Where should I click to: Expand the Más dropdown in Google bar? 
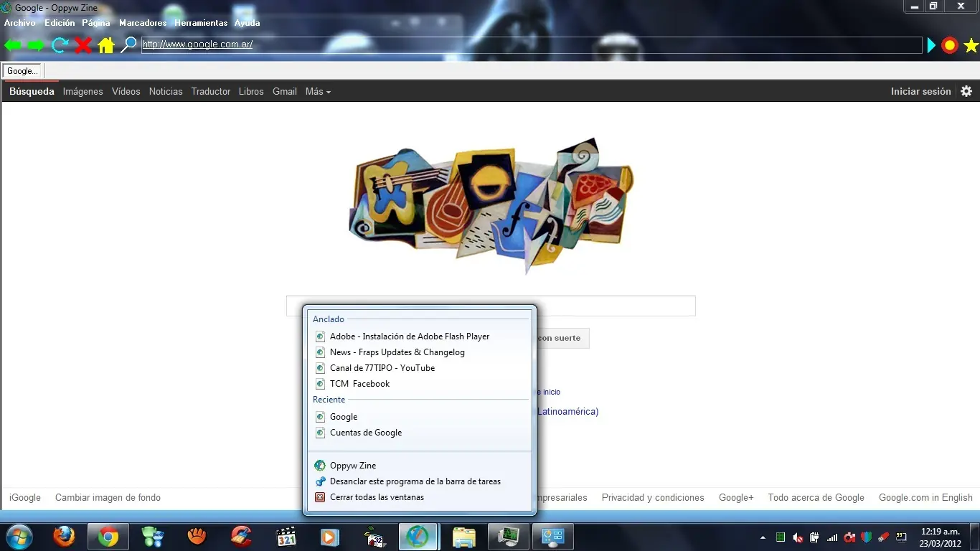(318, 91)
